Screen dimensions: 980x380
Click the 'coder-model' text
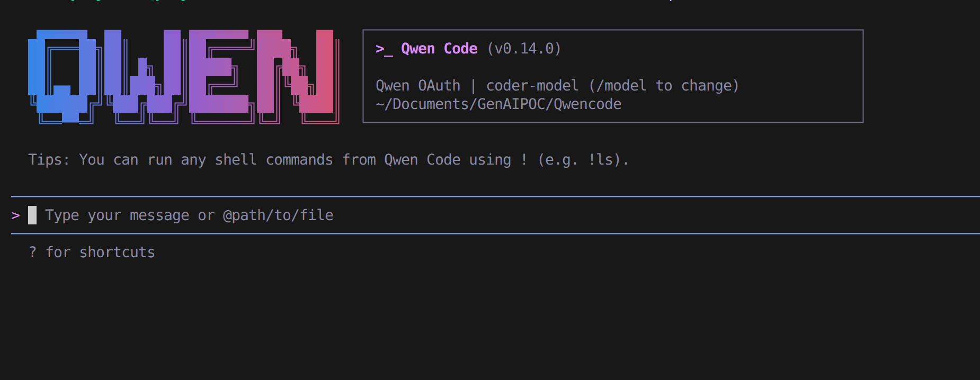tap(532, 86)
